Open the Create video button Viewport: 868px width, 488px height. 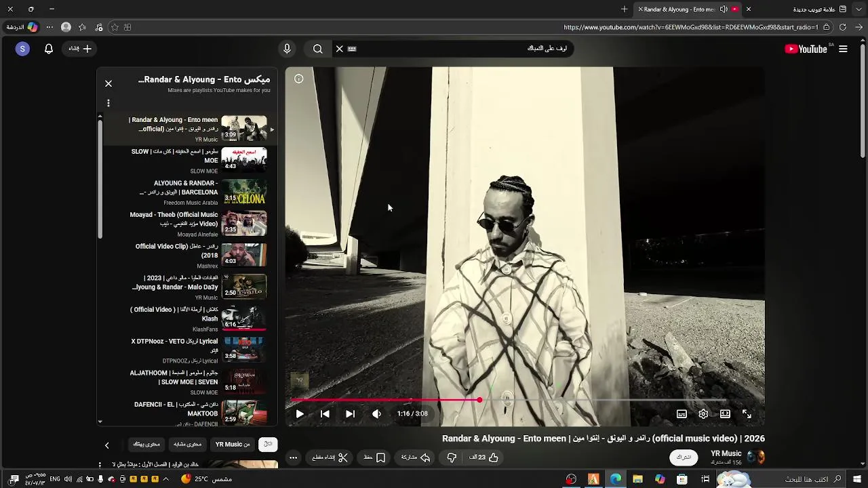click(x=80, y=49)
